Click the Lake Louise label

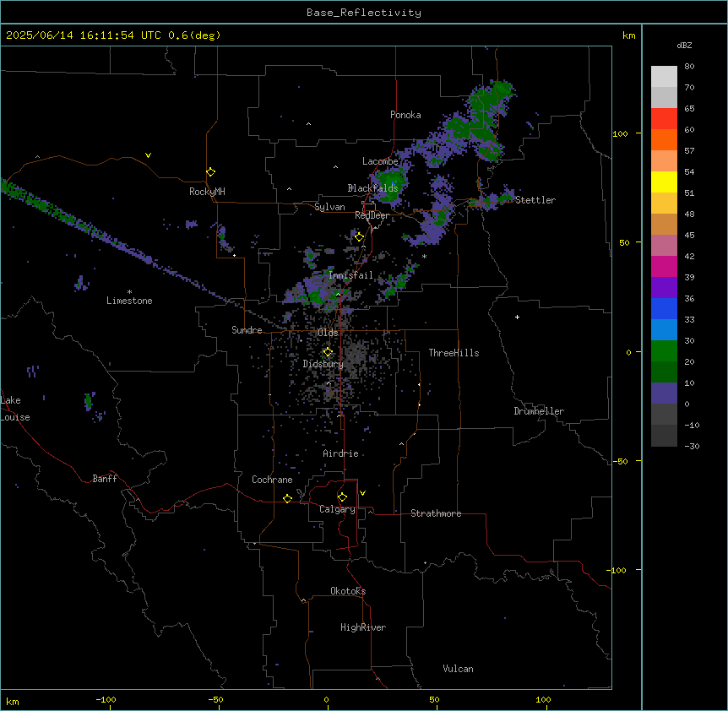[x=14, y=409]
